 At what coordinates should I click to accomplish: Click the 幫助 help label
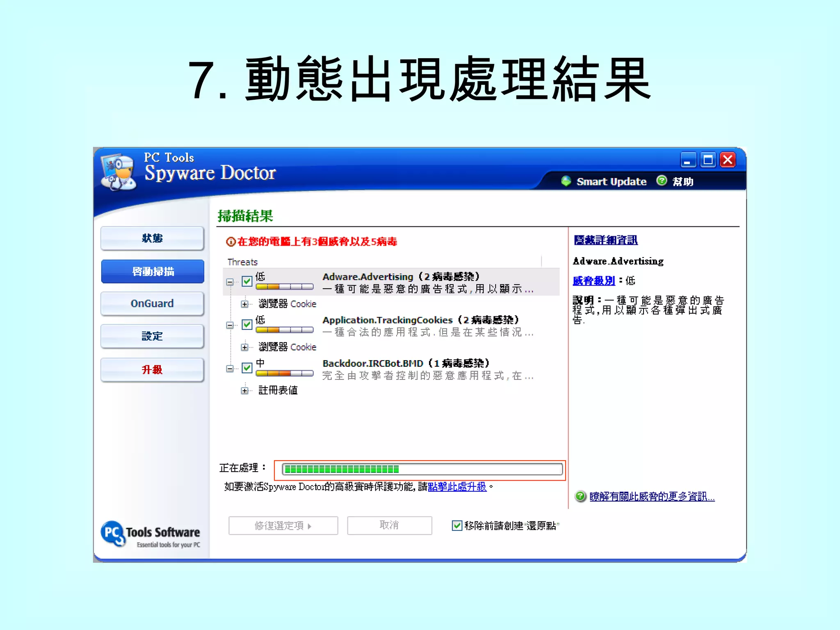[683, 182]
